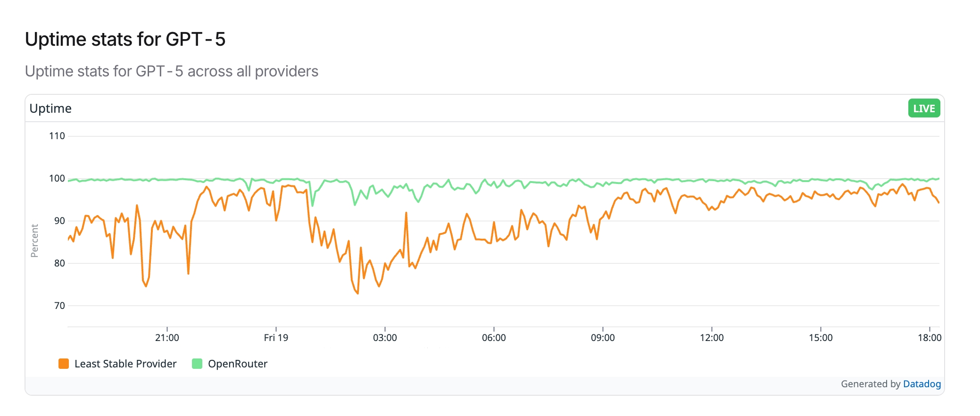Click the 03:00 time axis label
980x416 pixels.
[x=385, y=338]
